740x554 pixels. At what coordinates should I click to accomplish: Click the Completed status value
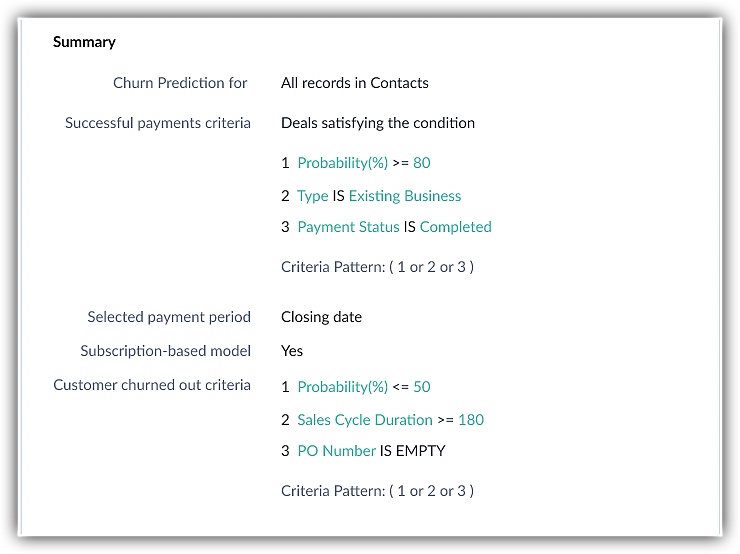pos(455,227)
